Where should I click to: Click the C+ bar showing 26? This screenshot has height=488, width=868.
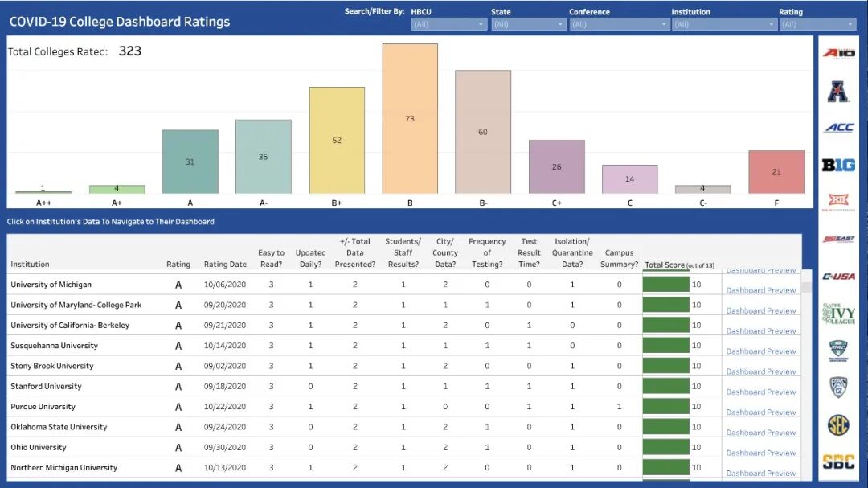click(557, 166)
